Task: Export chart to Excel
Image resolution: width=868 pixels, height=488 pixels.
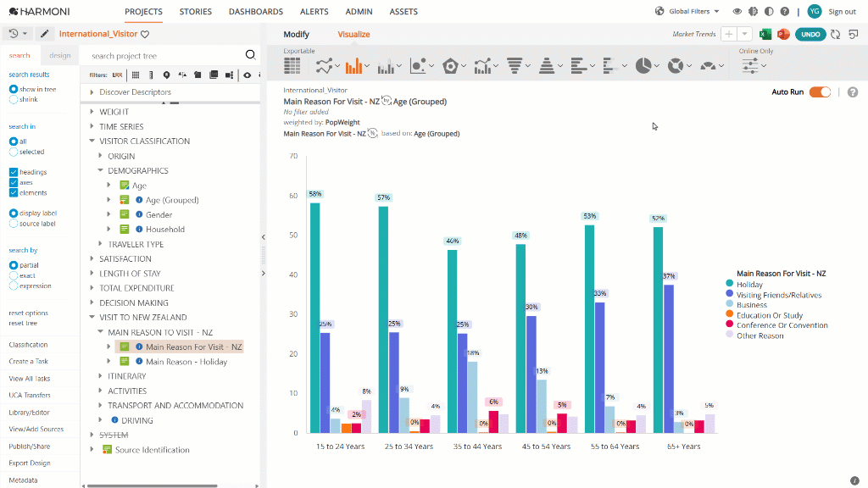Action: pyautogui.click(x=765, y=34)
